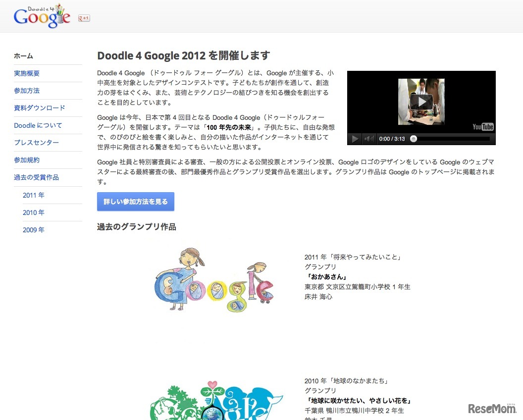The height and width of the screenshot is (420, 523).
Task: Open the ホーム menu item
Action: (x=23, y=56)
